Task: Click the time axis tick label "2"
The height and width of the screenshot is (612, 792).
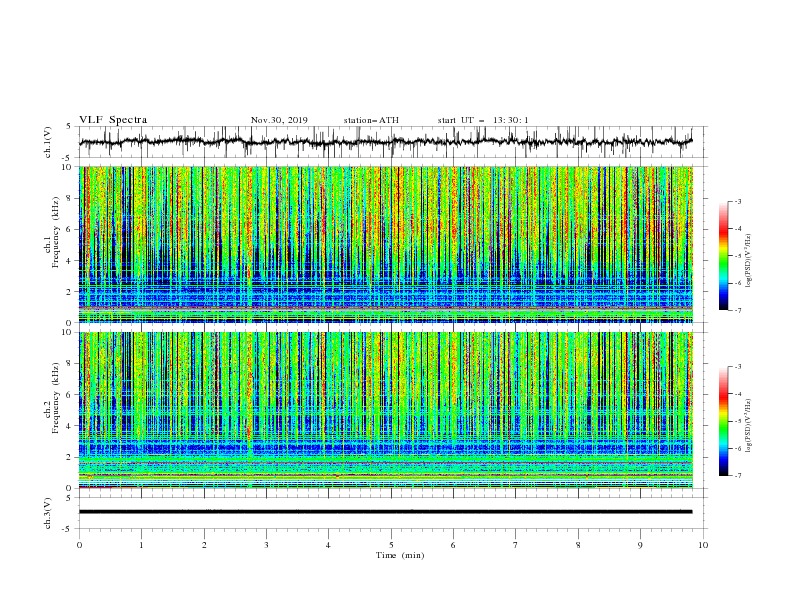Action: coord(204,545)
